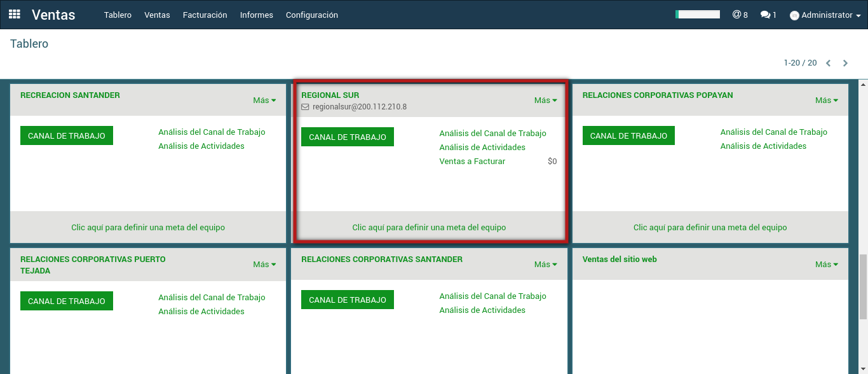Open the Informes menu
Viewport: 868px width, 374px height.
[256, 15]
